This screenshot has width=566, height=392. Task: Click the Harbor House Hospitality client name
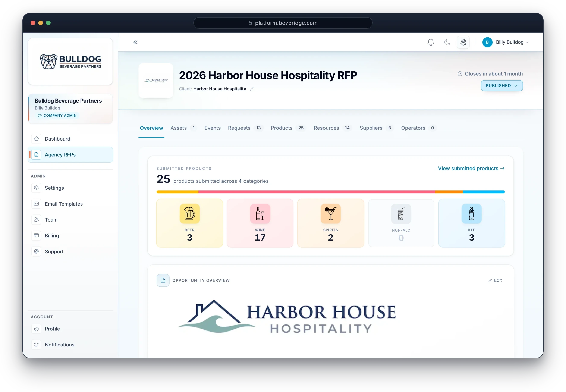[x=220, y=89]
